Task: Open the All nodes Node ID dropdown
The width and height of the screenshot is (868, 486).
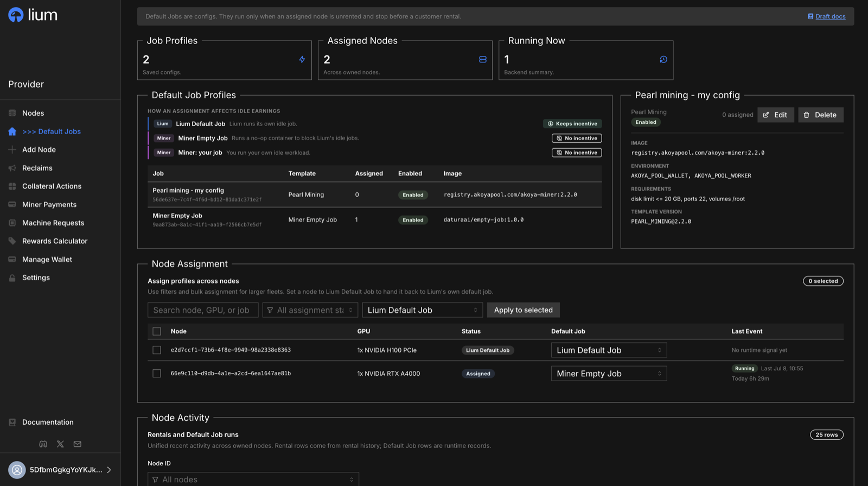Action: [253, 479]
